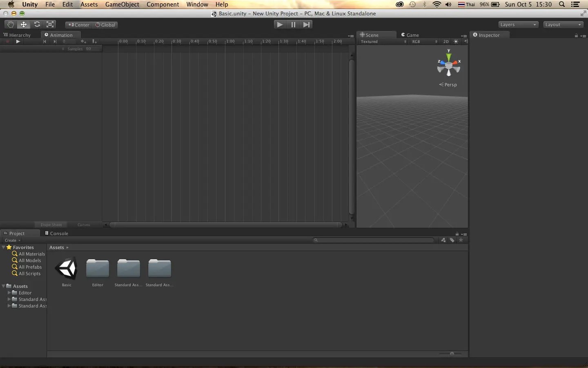This screenshot has width=588, height=368.
Task: Open the GameObject menu
Action: (122, 4)
